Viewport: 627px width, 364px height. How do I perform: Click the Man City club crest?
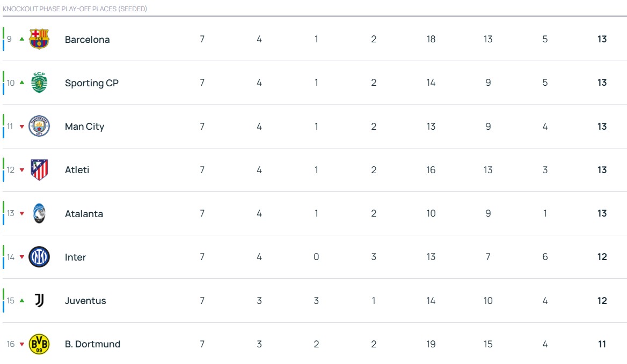pyautogui.click(x=39, y=126)
